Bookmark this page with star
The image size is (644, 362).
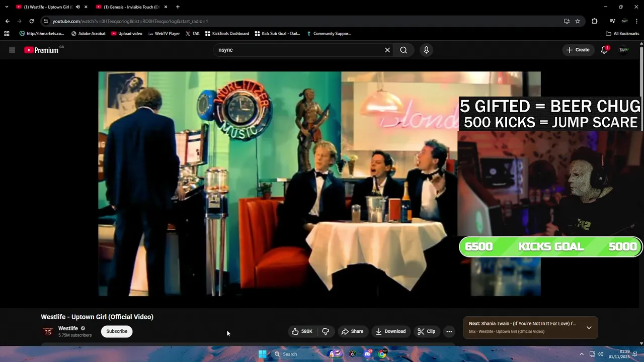click(x=578, y=21)
